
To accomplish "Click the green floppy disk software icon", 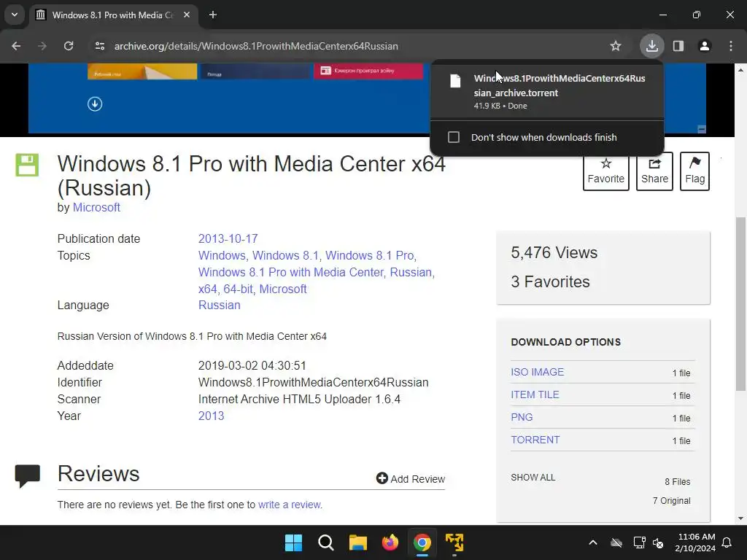I will click(27, 166).
